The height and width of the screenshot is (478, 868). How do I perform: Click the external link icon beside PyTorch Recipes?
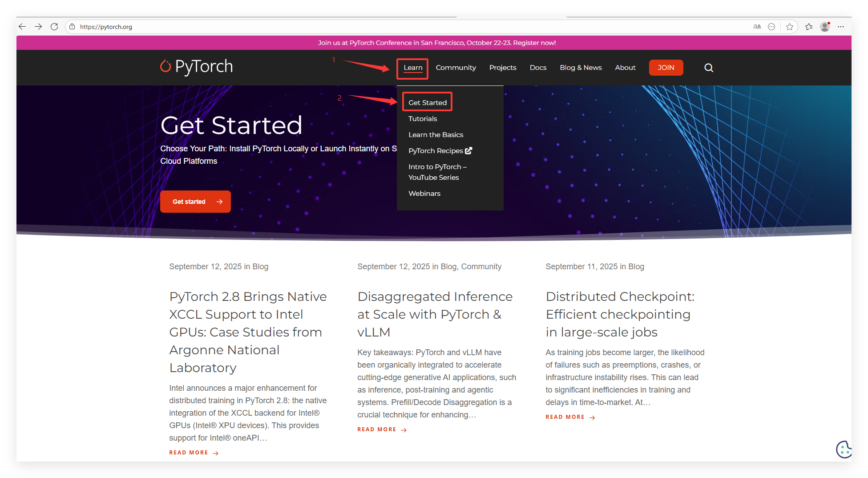(468, 150)
